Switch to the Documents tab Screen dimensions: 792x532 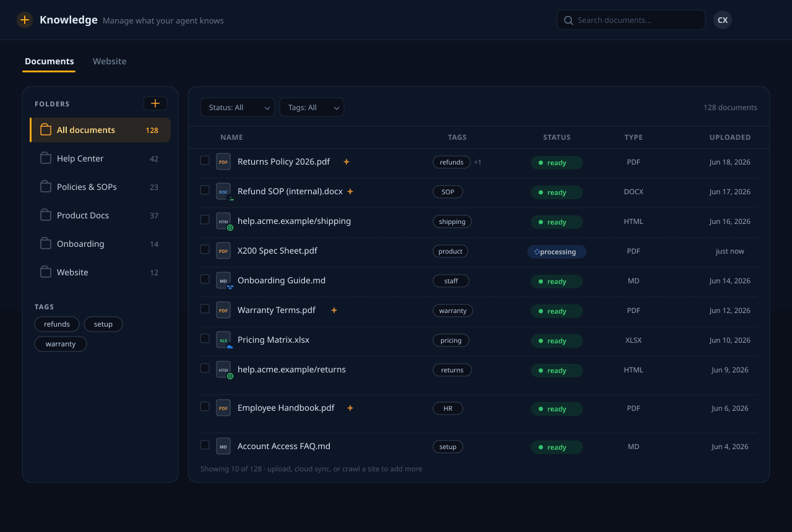49,61
